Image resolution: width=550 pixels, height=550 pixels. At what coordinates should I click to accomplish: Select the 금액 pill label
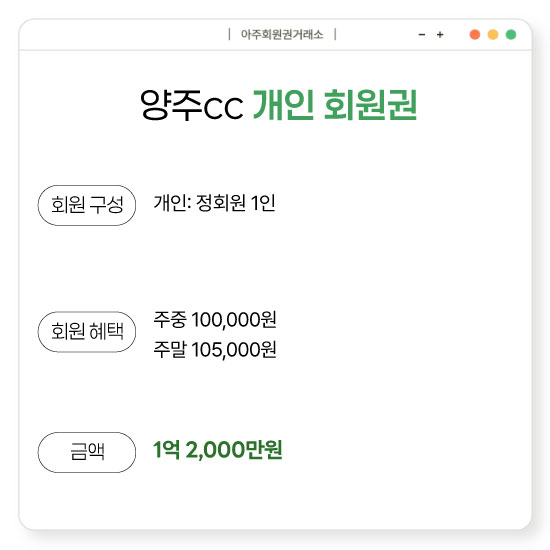click(x=87, y=452)
